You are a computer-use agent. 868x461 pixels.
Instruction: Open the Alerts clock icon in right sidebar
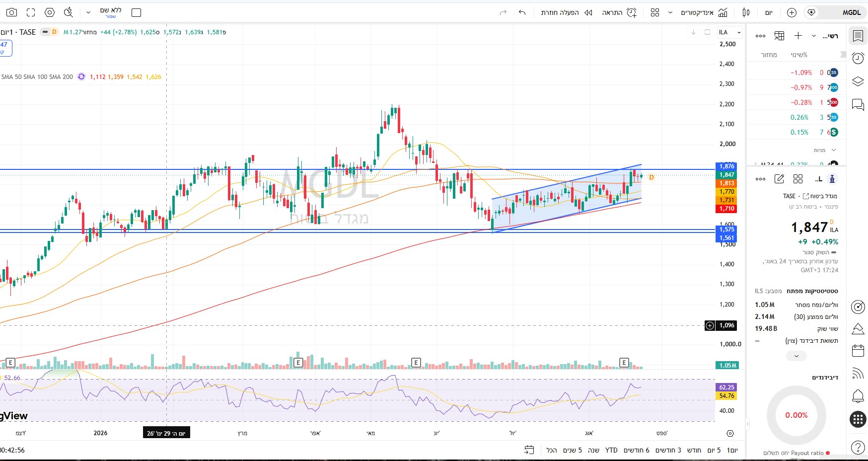tap(858, 58)
